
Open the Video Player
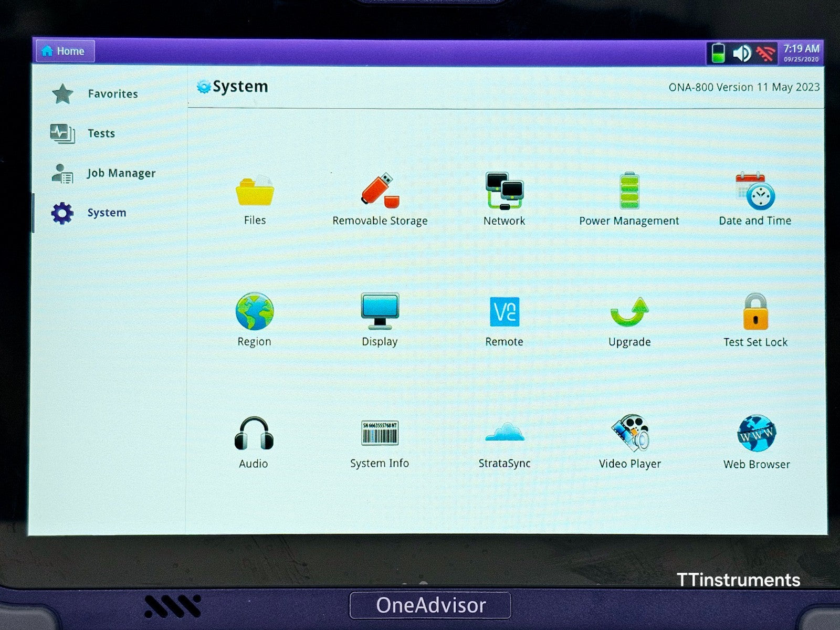[630, 434]
